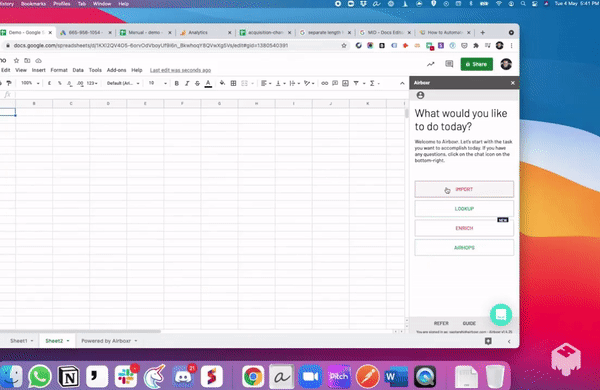
Task: Collapse the toolbar with the up chevron
Action: [402, 83]
